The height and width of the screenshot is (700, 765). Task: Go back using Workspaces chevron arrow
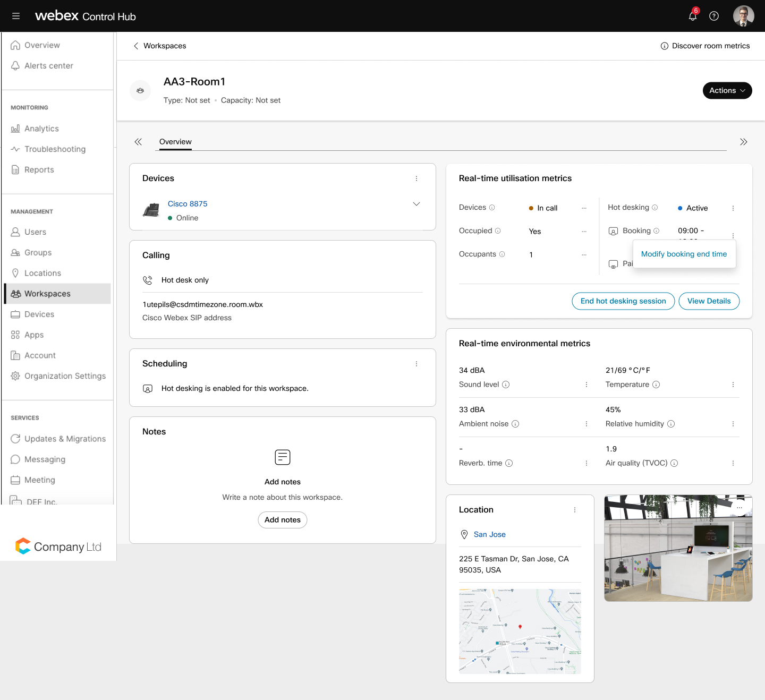[136, 46]
